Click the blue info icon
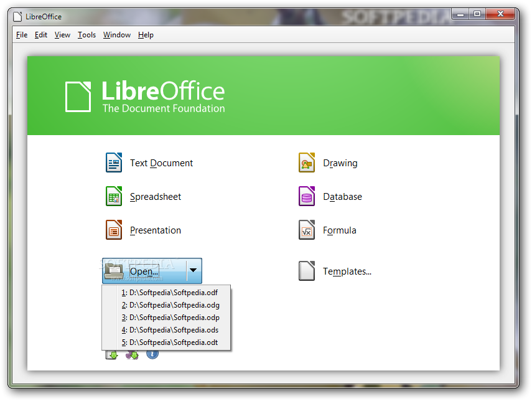This screenshot has height=401, width=532. click(x=152, y=354)
